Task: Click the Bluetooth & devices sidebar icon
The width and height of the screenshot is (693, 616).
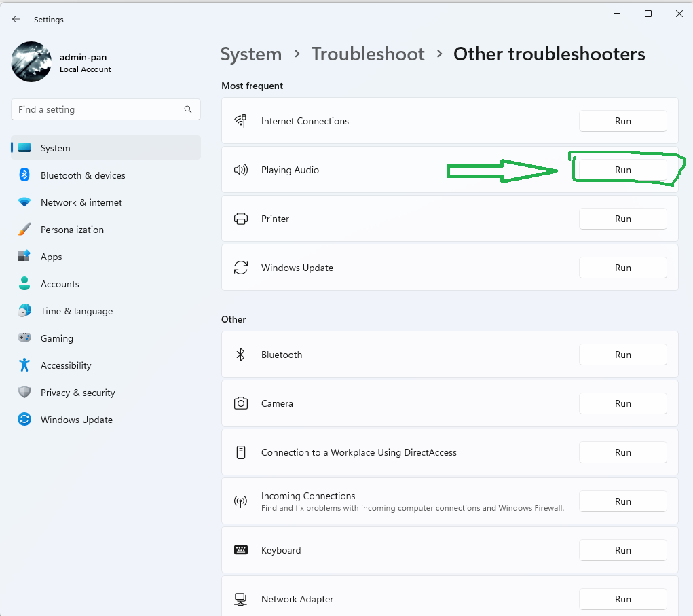Action: pos(24,175)
